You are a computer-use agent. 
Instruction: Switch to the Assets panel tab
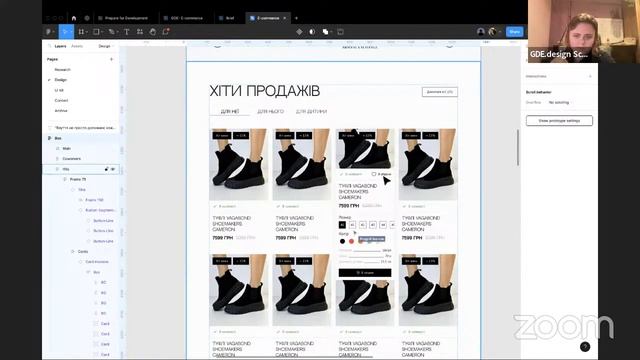coord(77,46)
